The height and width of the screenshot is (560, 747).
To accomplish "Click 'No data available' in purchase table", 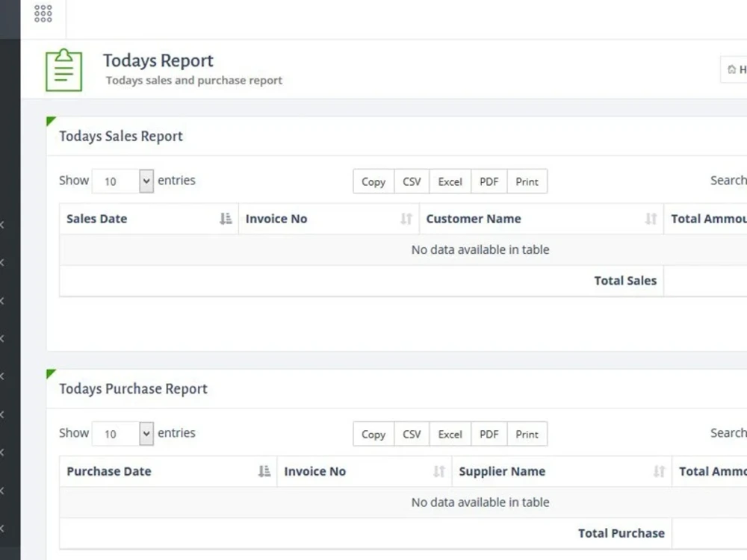I will (x=480, y=502).
